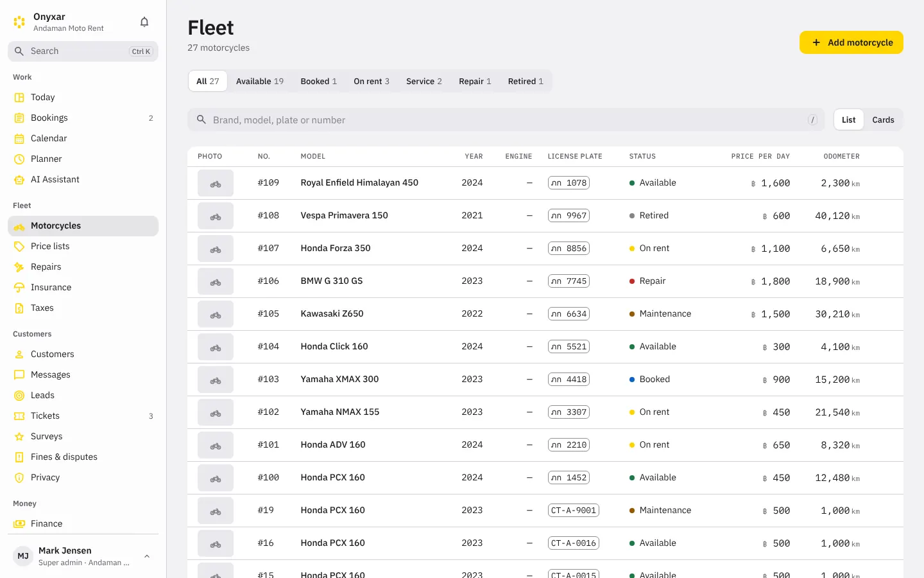
Task: Open the Taxes page
Action: point(83,308)
